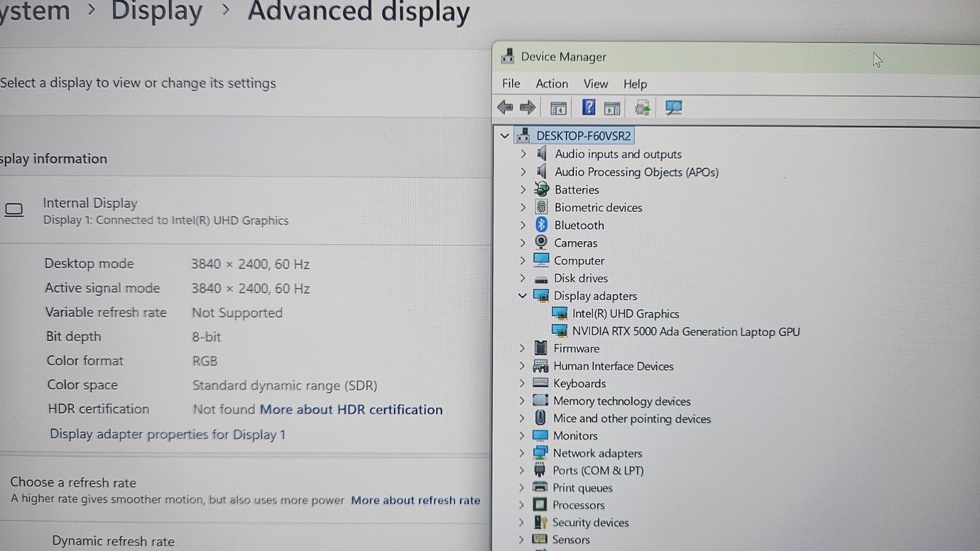
Task: Open More about refresh rate link
Action: point(415,500)
